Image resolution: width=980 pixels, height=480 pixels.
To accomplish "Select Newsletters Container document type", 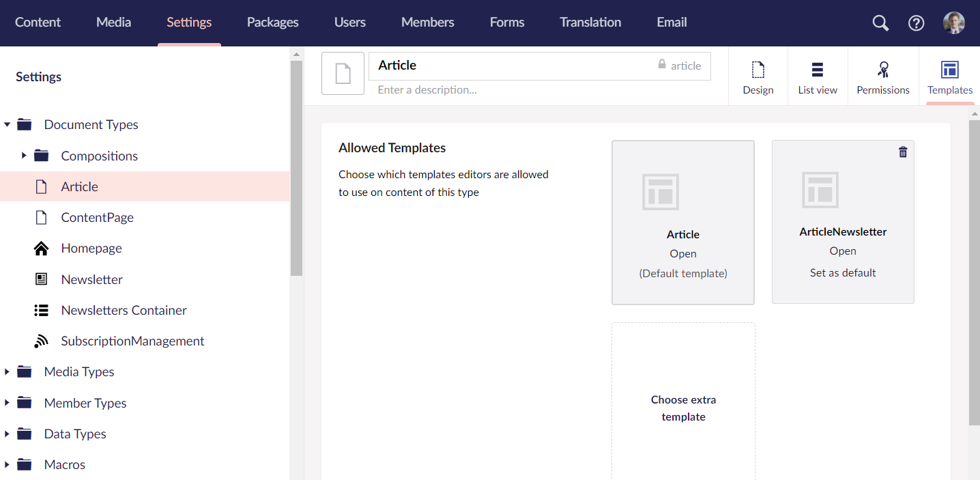I will point(124,310).
